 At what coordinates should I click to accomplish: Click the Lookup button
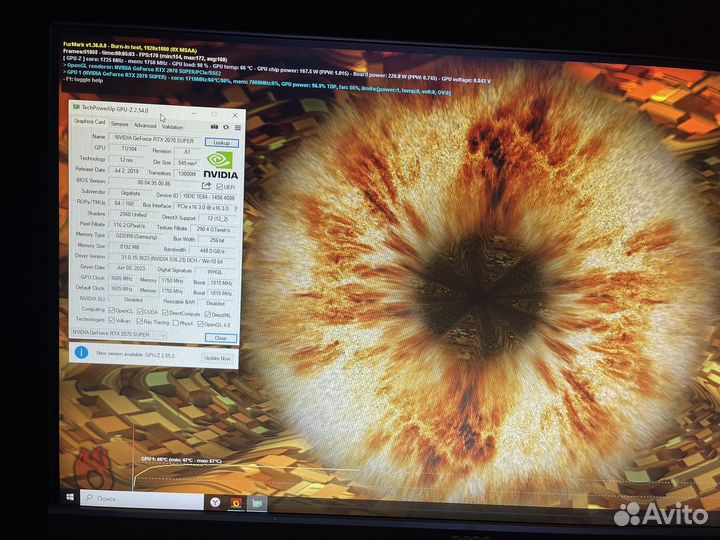click(x=222, y=142)
